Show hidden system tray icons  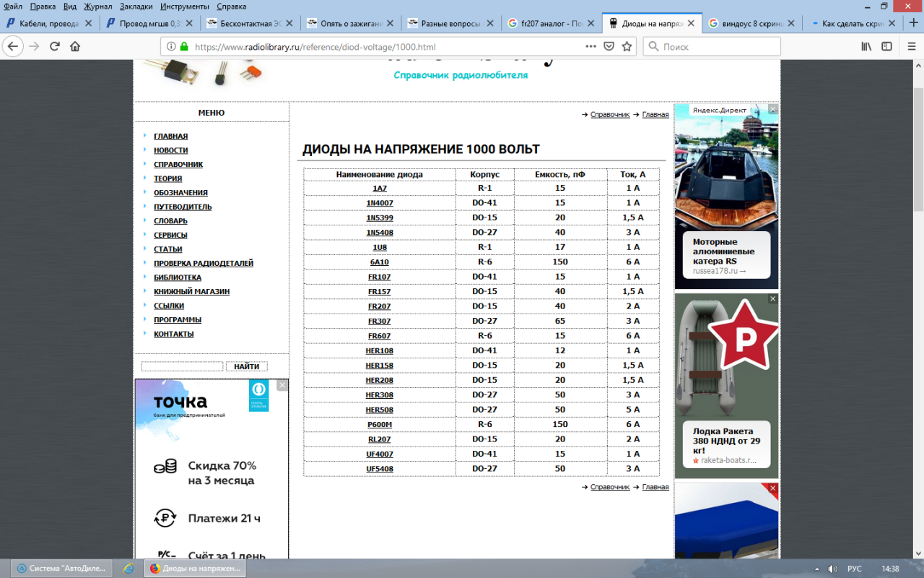click(816, 569)
